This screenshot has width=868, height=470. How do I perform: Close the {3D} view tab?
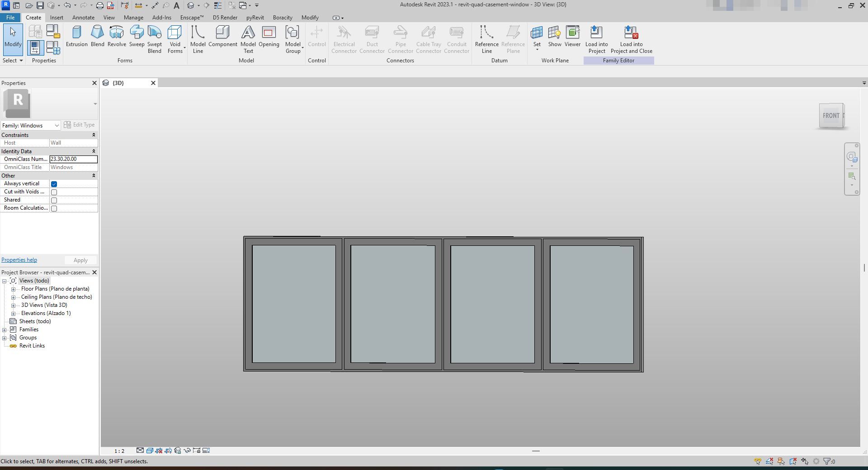tap(153, 83)
